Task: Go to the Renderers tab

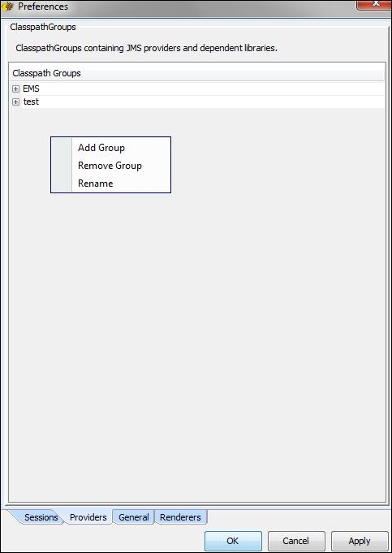Action: tap(180, 517)
